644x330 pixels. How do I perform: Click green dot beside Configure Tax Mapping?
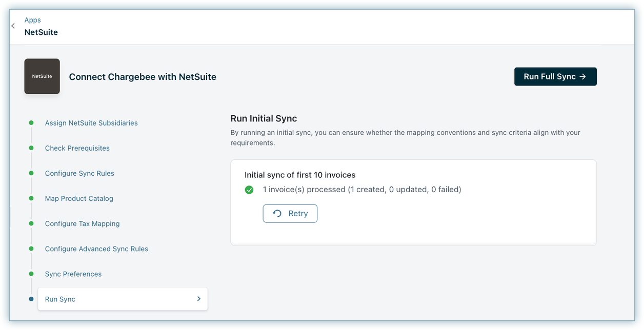pyautogui.click(x=31, y=223)
